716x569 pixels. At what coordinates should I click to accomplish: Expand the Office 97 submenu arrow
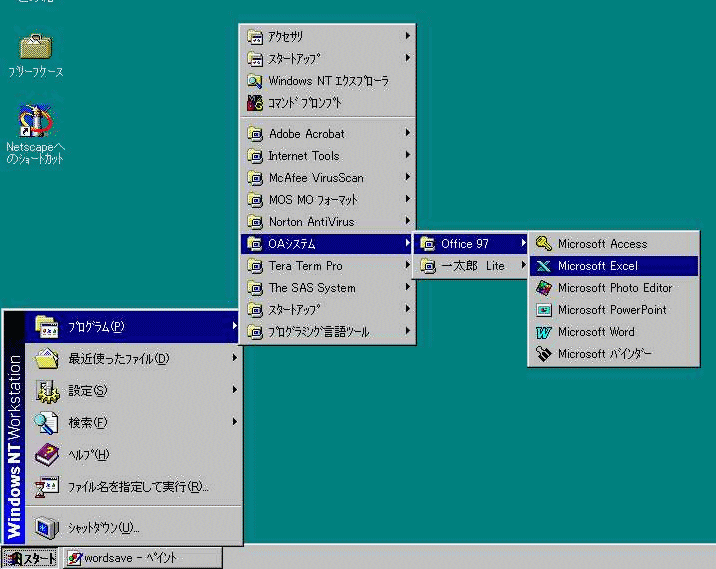523,243
